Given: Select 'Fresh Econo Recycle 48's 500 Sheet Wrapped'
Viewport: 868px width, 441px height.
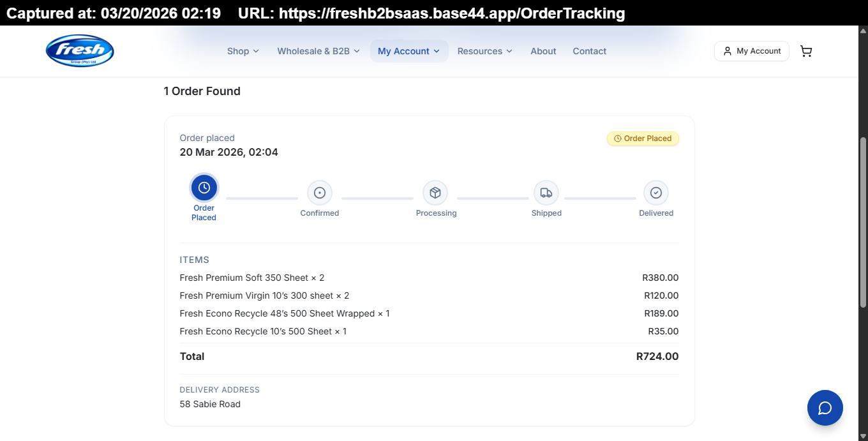Looking at the screenshot, I should [x=285, y=313].
